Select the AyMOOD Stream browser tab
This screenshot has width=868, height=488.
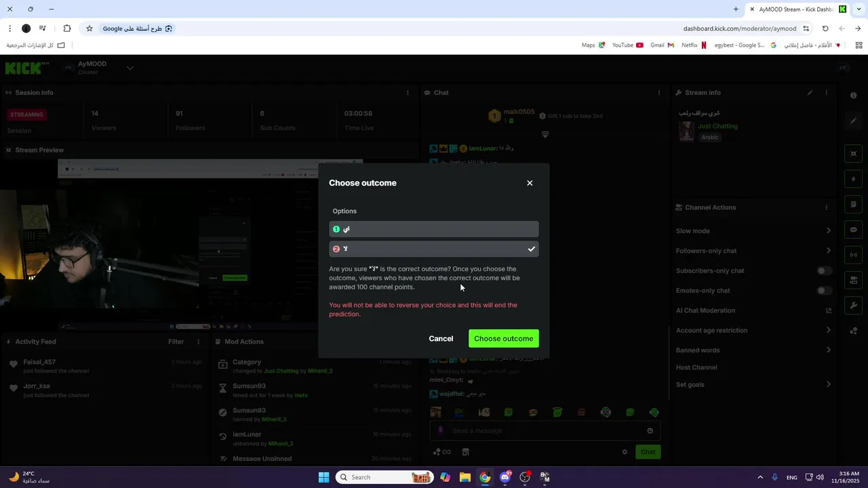[x=799, y=9]
